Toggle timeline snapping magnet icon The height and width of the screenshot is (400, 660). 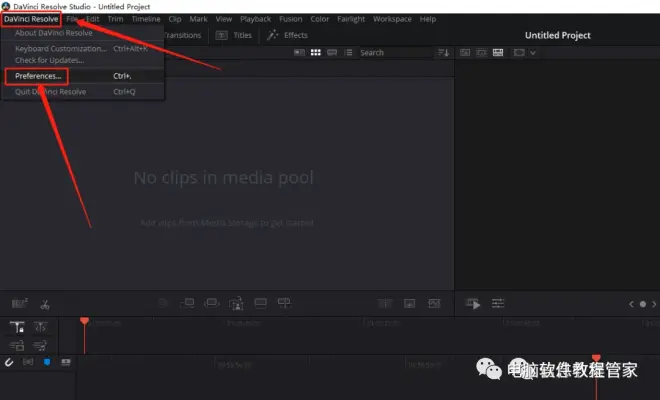[x=9, y=362]
